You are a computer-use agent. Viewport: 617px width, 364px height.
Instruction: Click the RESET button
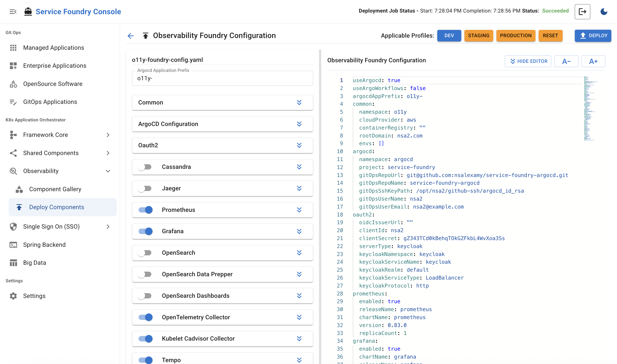[550, 36]
